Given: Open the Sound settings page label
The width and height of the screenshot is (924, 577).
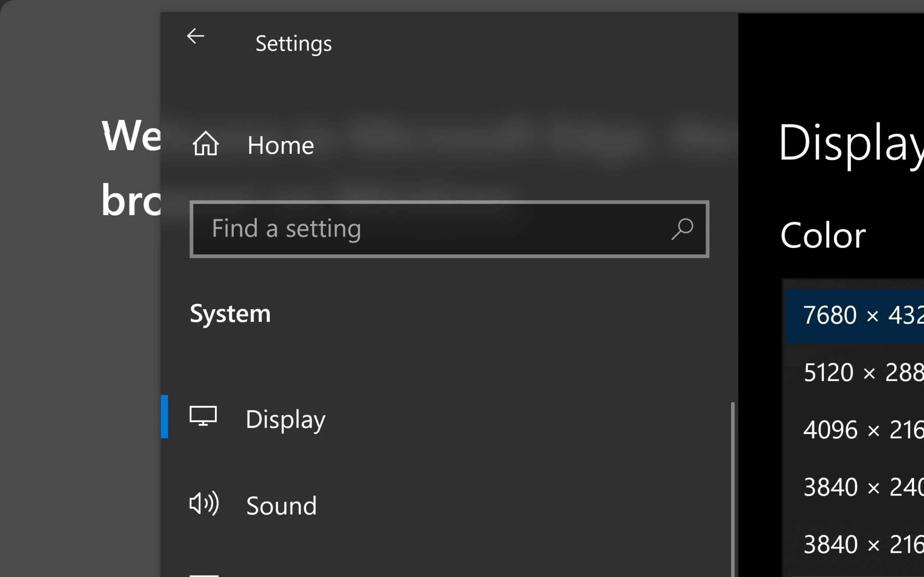Looking at the screenshot, I should click(282, 506).
